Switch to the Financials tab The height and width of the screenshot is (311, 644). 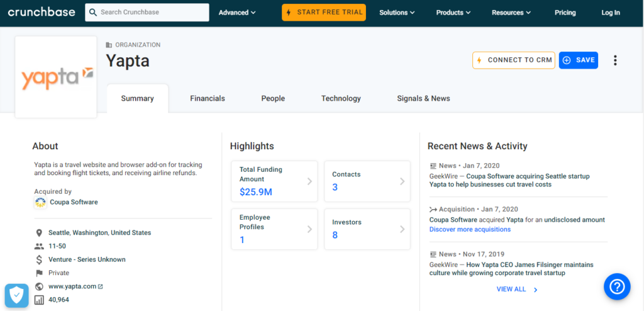tap(208, 99)
